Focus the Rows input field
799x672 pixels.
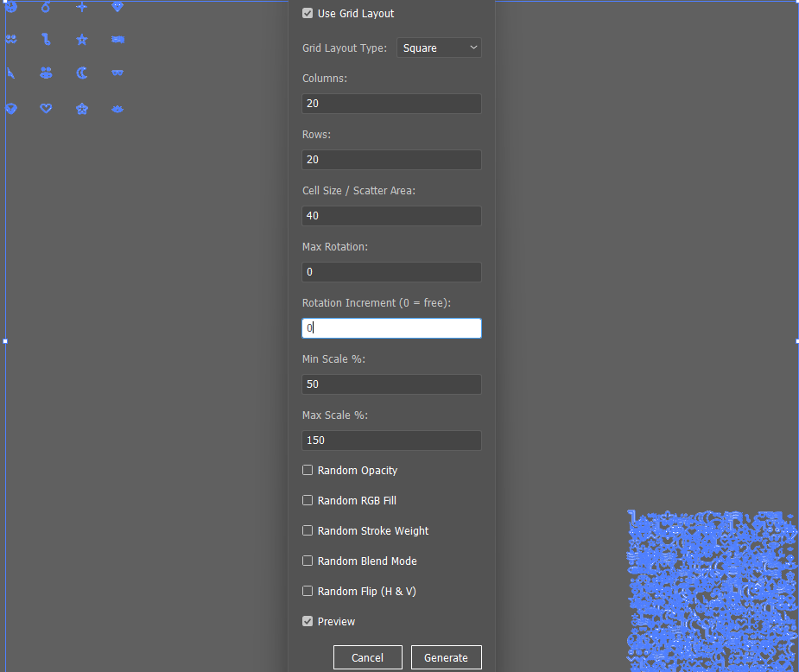coord(391,160)
